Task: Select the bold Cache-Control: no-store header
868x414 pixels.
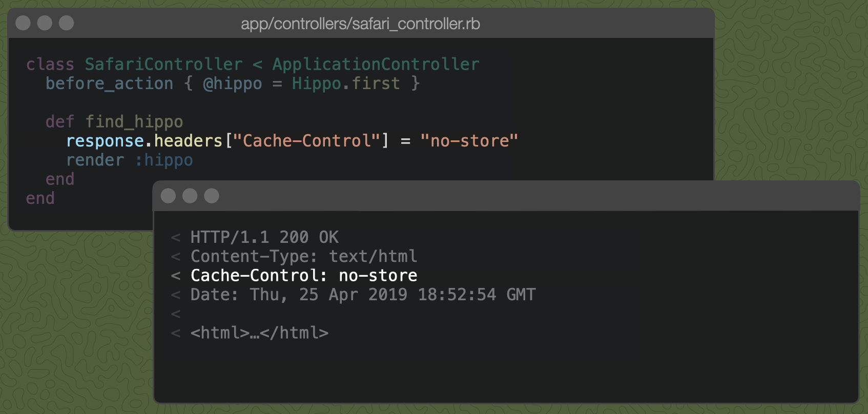Action: tap(304, 275)
